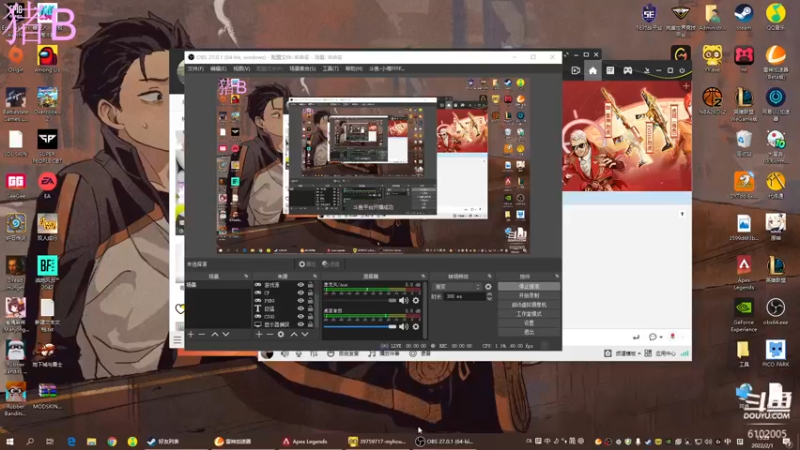The width and height of the screenshot is (800, 450).
Task: Click home icon in right window toolbar
Action: [x=592, y=70]
